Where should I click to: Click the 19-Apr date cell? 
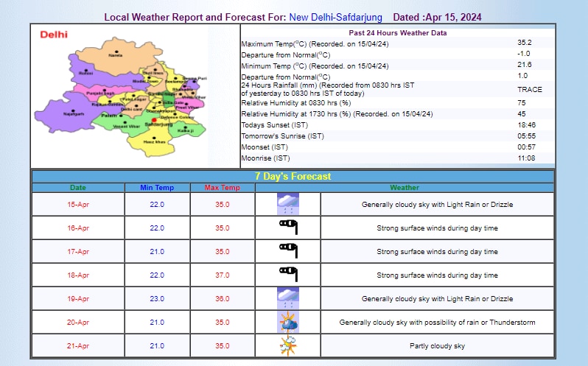point(78,299)
